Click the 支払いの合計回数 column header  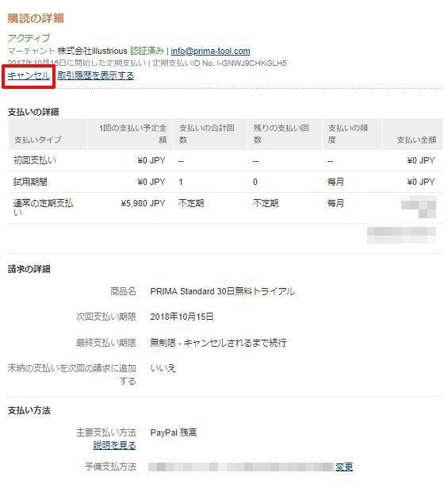pyautogui.click(x=206, y=134)
